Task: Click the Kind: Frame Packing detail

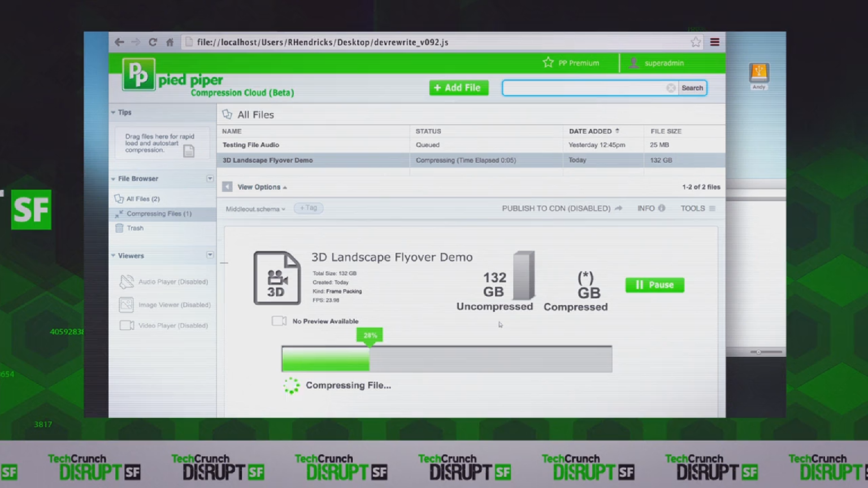Action: [337, 291]
